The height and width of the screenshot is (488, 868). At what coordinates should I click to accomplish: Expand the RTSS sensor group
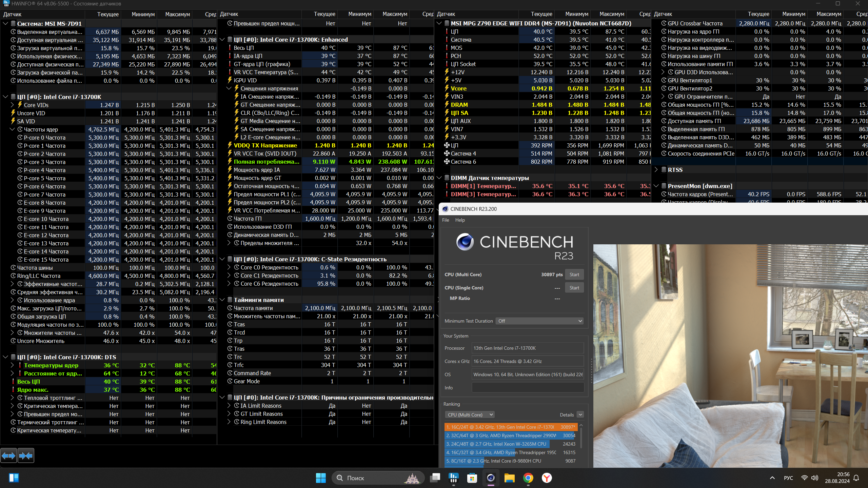coord(656,170)
